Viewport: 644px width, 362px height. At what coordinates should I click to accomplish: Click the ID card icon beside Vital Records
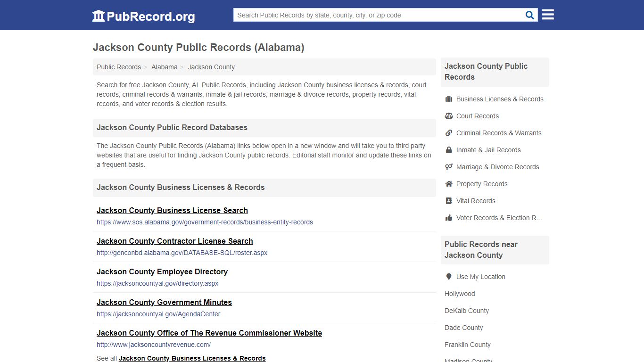click(x=449, y=201)
